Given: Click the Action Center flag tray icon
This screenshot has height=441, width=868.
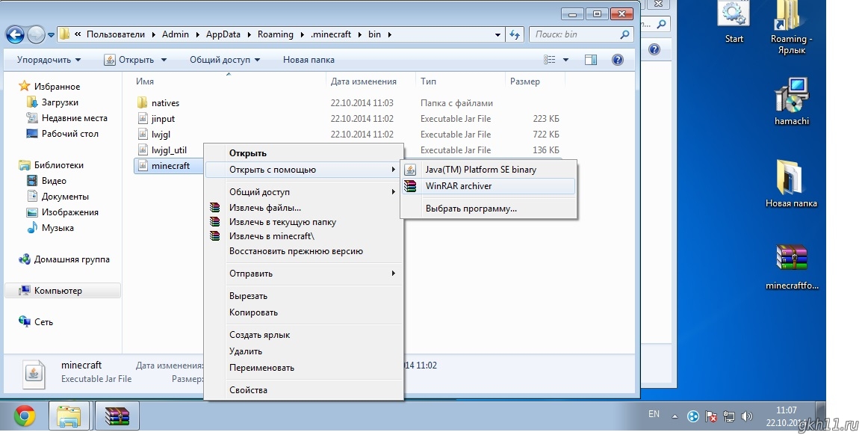Looking at the screenshot, I should (712, 416).
